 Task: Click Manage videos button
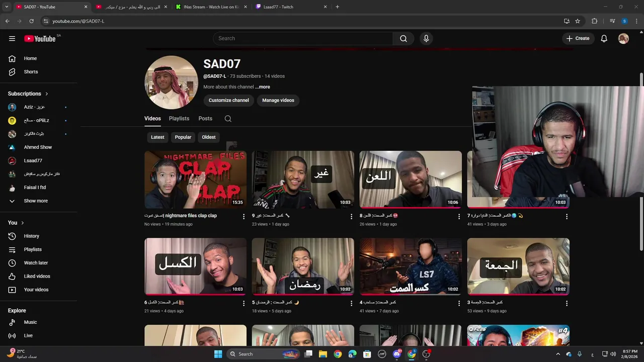coord(278,101)
